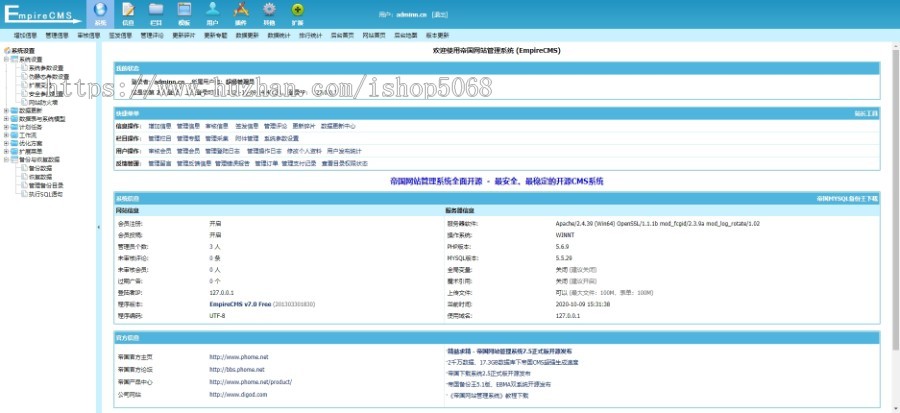Screen dimensions: 900x413
Task: Click 审核会员 in the quick menu
Action: 160,151
